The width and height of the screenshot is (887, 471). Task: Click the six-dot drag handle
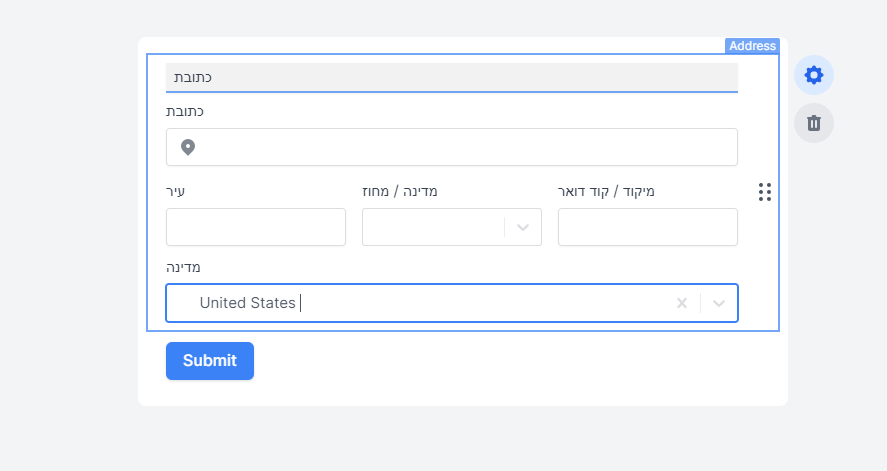[x=765, y=192]
